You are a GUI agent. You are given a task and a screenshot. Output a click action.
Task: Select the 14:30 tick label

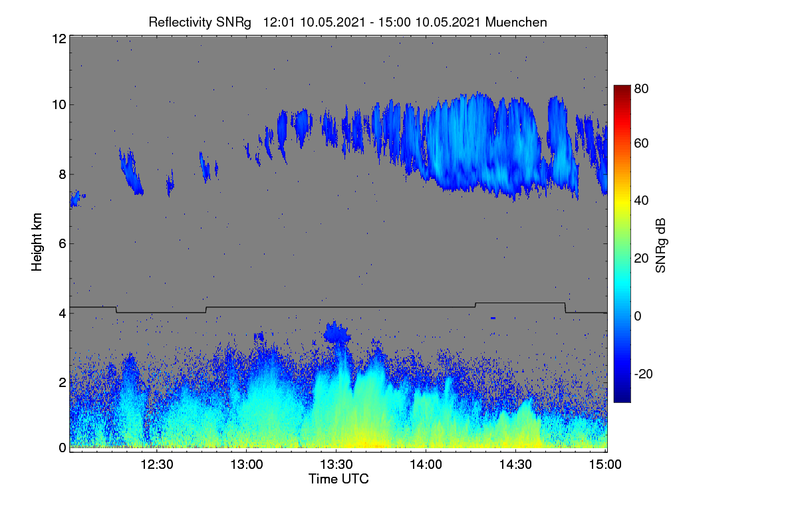tap(516, 464)
